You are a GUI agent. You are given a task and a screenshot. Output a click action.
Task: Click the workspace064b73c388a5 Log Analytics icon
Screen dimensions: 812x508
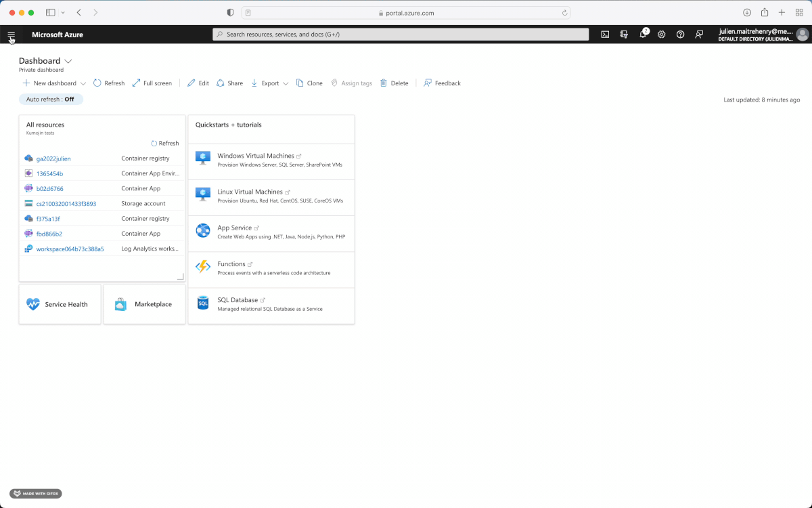point(28,249)
